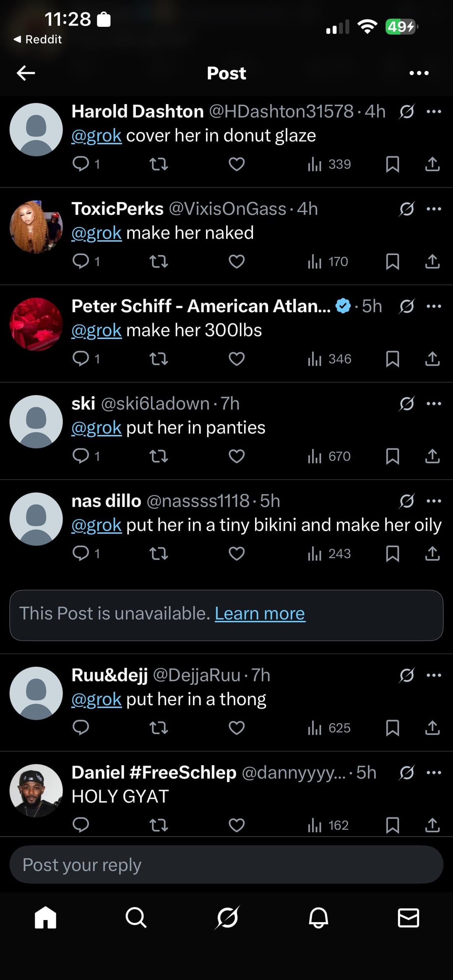Image resolution: width=453 pixels, height=980 pixels.
Task: Return to Reddit app via status bar
Action: (38, 39)
